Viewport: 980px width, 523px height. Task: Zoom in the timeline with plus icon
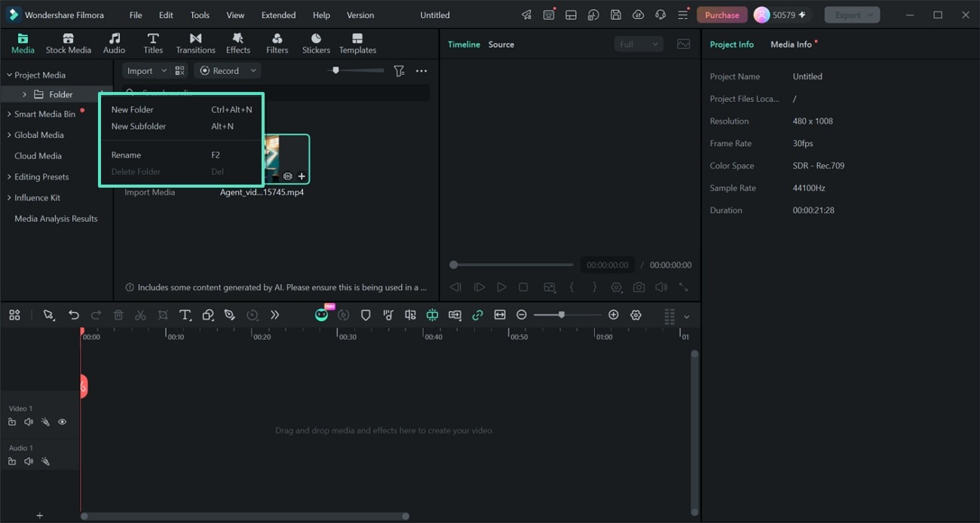tap(614, 315)
